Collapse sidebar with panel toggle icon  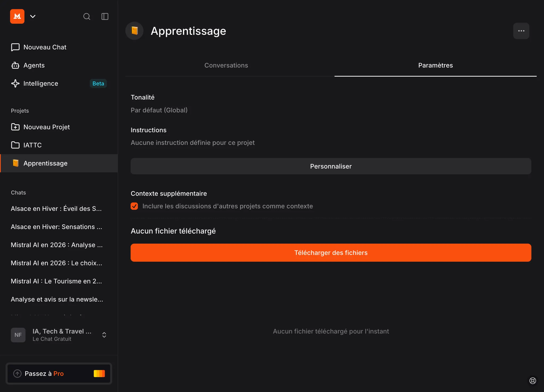click(x=105, y=16)
